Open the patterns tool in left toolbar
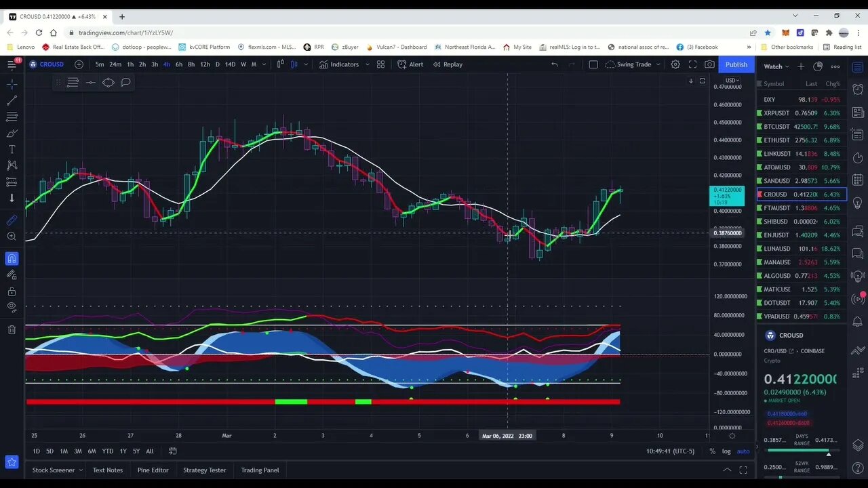This screenshot has height=488, width=868. [x=12, y=165]
